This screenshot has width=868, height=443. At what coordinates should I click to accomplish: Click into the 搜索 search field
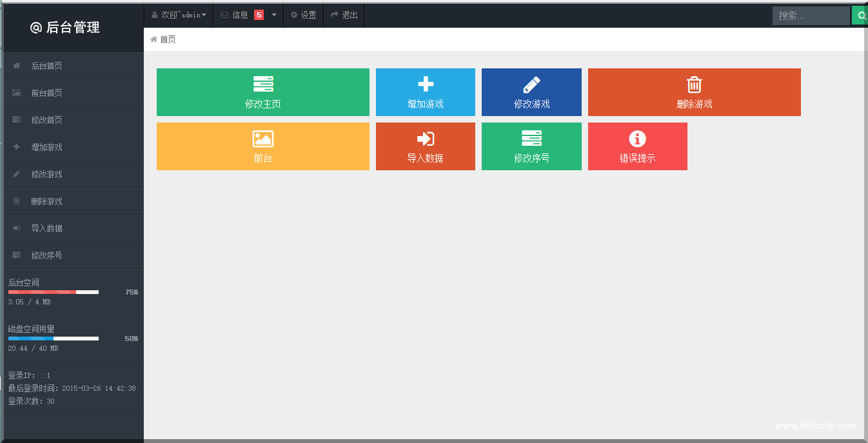(x=811, y=15)
